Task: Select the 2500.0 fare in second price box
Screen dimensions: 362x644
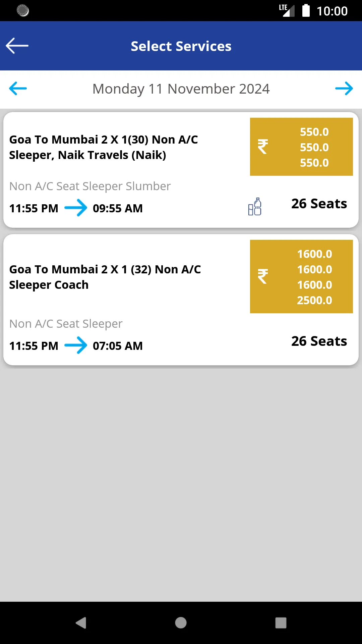Action: 314,300
